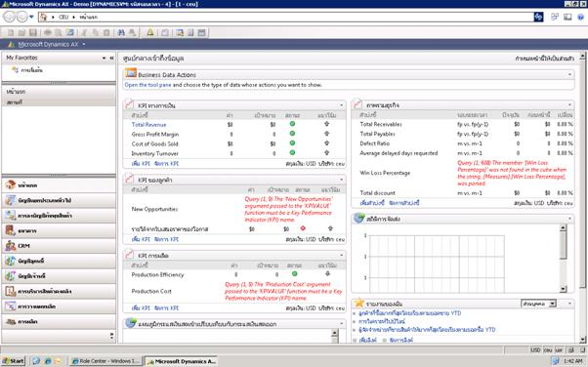588x367 pixels.
Task: Click the trend arrow in Inventory Turnover row
Action: [x=326, y=153]
